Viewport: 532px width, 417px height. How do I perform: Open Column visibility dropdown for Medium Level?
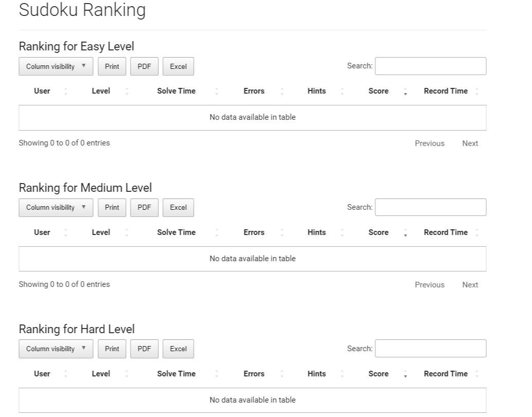click(x=56, y=208)
